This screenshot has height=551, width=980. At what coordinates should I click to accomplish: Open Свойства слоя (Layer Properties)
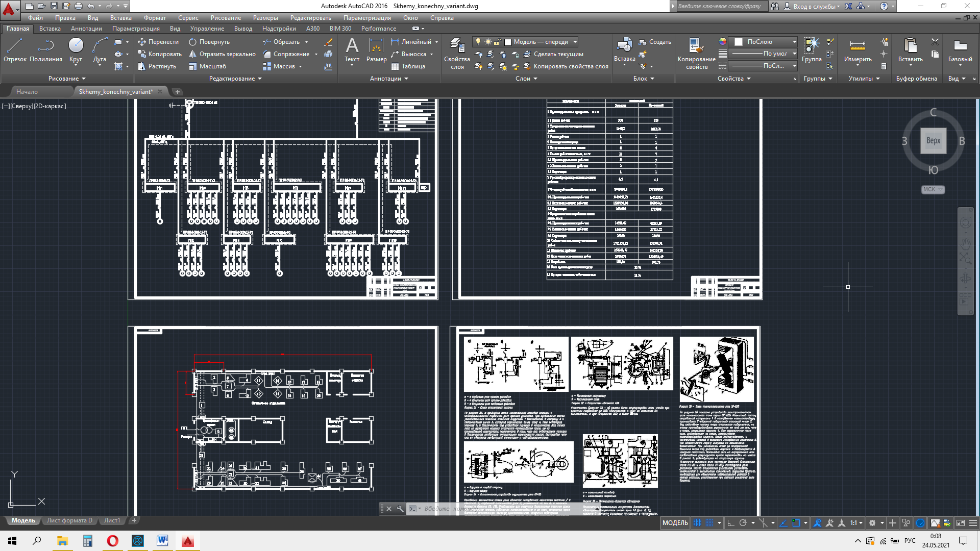(457, 53)
